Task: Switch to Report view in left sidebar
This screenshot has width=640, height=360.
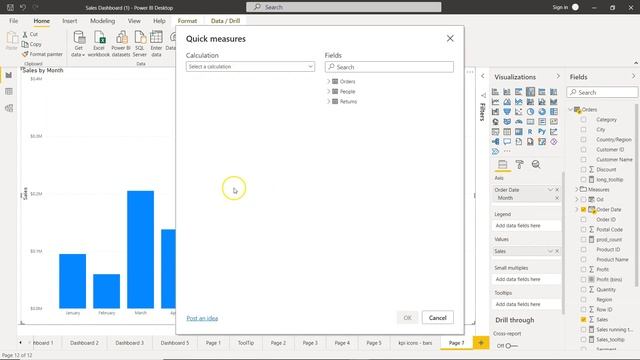Action: point(9,75)
